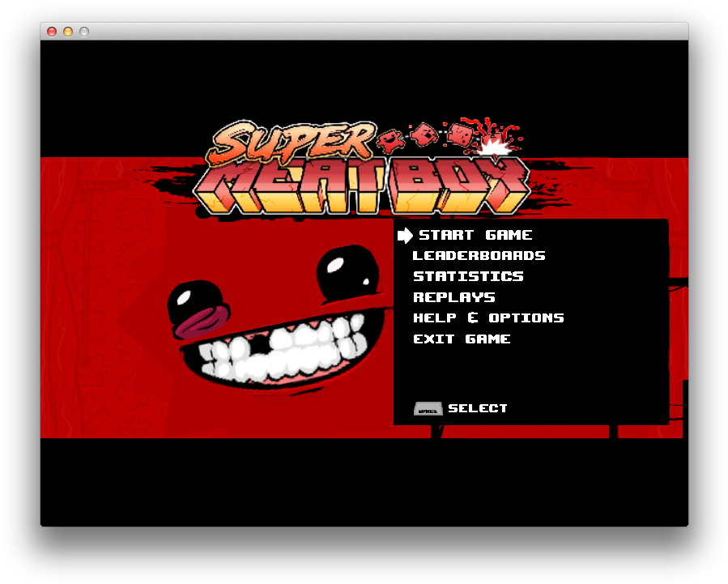
Task: Click the SELECT prompt text
Action: tap(478, 408)
